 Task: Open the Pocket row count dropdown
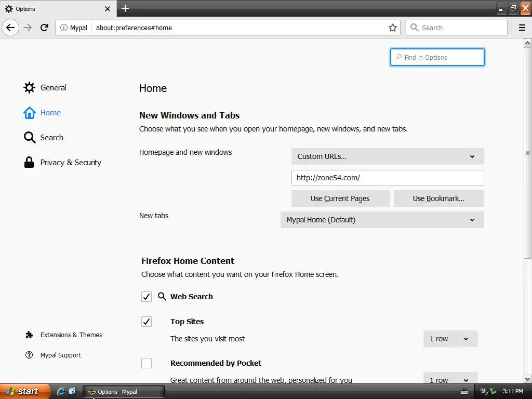(450, 378)
